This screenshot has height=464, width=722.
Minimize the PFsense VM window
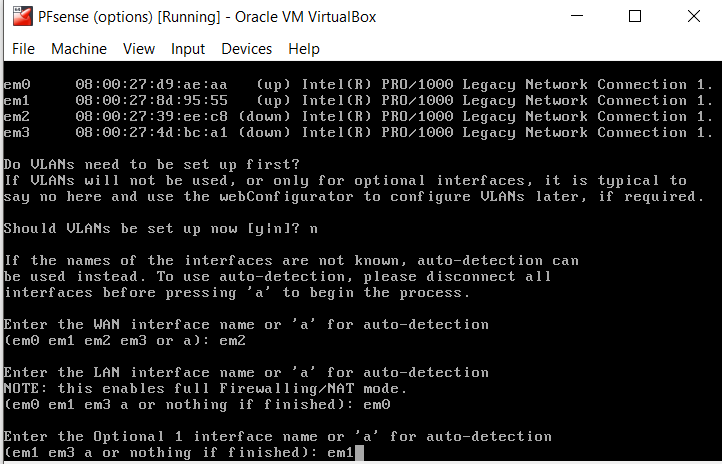577,16
